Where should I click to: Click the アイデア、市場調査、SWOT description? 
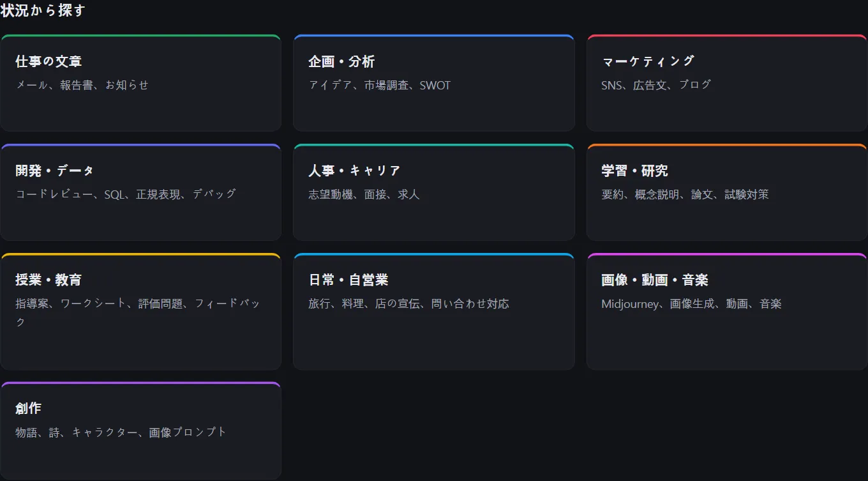pyautogui.click(x=380, y=85)
